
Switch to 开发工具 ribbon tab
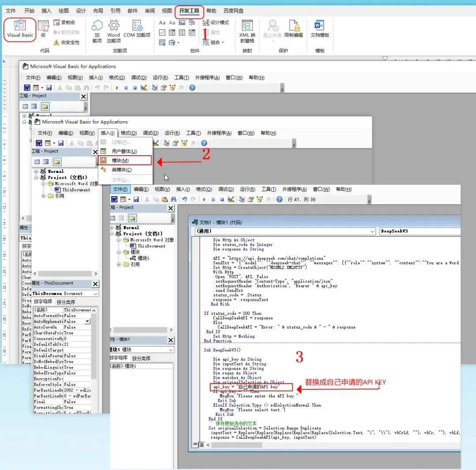click(189, 11)
